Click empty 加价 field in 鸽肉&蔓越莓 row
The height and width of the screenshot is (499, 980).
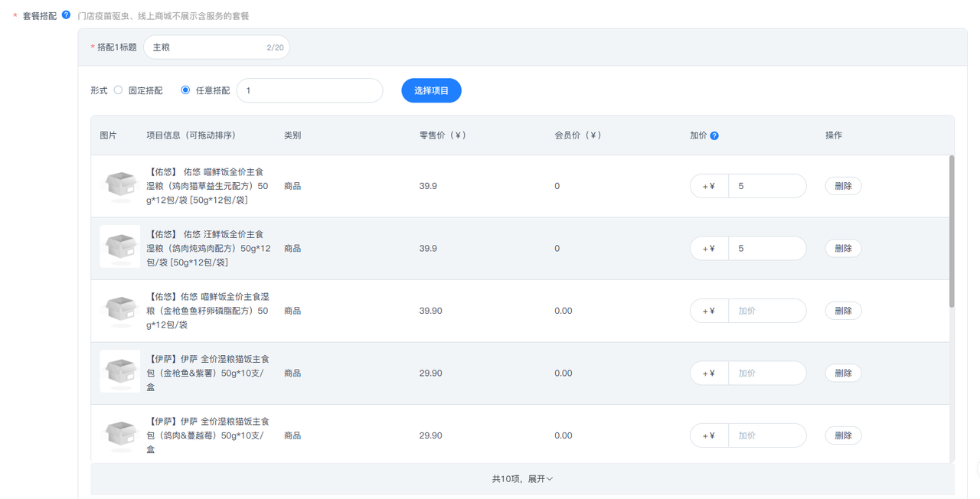point(767,435)
